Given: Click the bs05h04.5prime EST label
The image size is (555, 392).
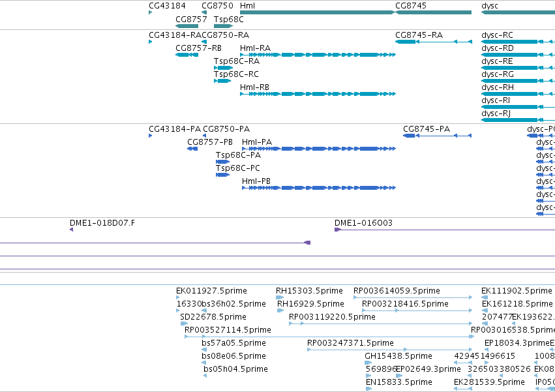Looking at the screenshot, I should click(x=235, y=370).
